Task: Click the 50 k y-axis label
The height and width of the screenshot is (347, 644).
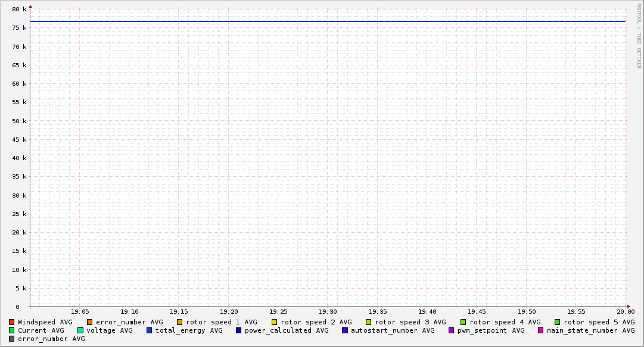Action: click(x=20, y=121)
